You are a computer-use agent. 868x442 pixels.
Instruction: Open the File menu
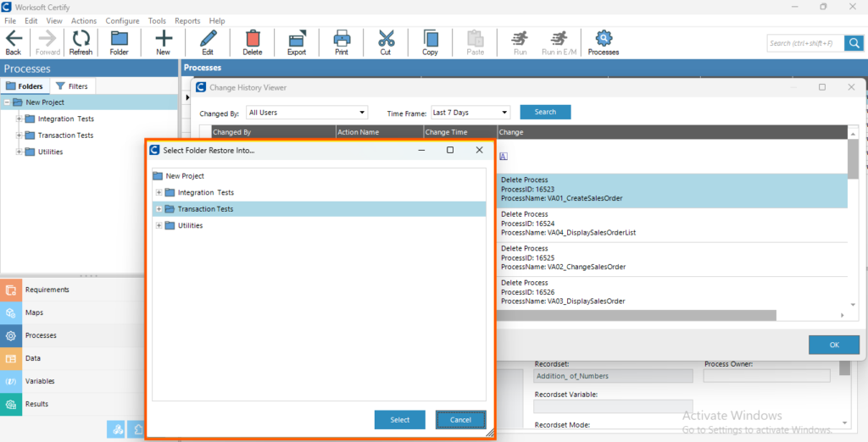10,20
